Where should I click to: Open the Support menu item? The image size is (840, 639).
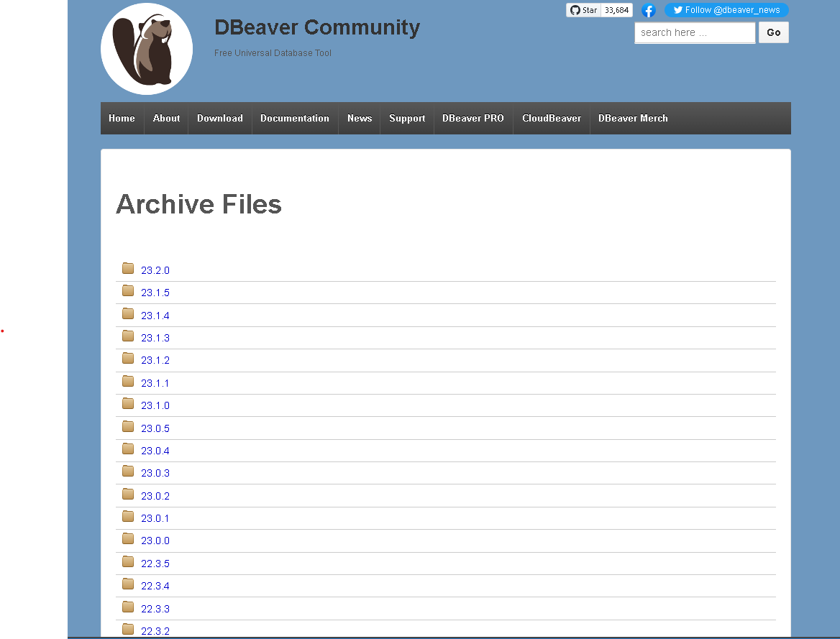tap(407, 119)
